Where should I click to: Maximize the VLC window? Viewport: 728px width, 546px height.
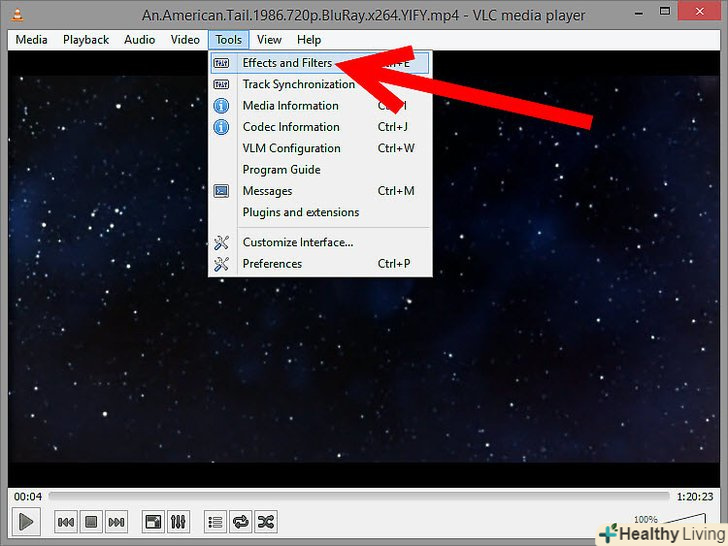pos(665,12)
